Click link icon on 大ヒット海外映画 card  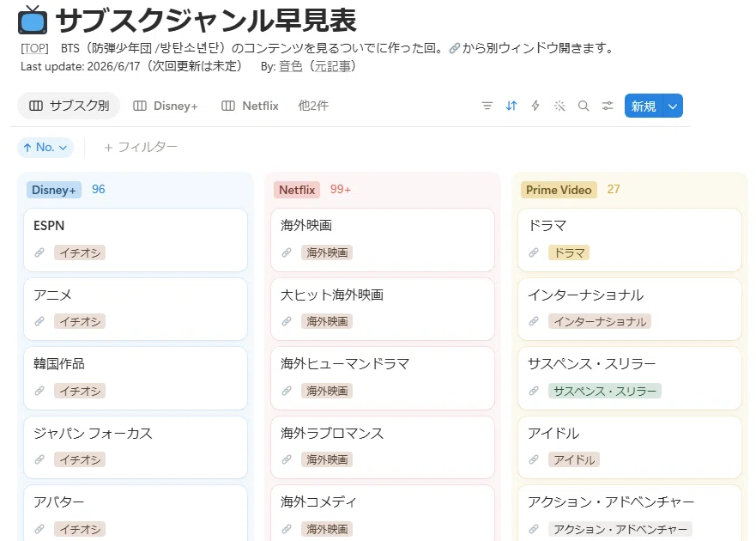coord(287,321)
